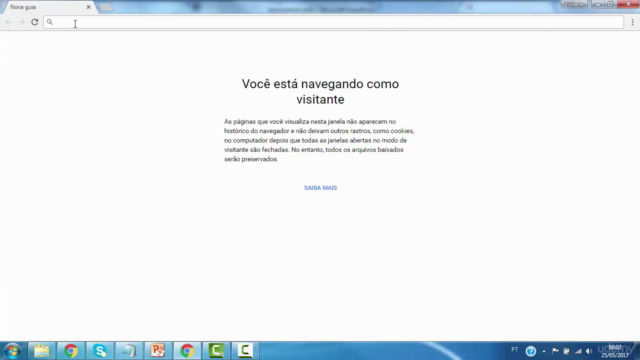The image size is (640, 360).
Task: Open Chrome's three-dot menu
Action: [x=632, y=22]
